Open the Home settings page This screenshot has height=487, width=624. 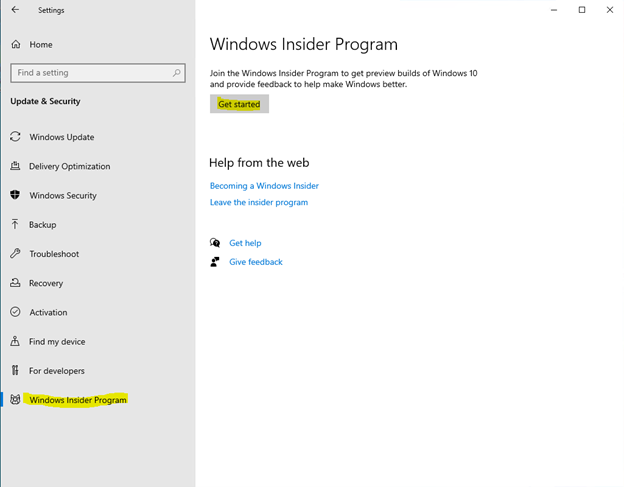41,45
